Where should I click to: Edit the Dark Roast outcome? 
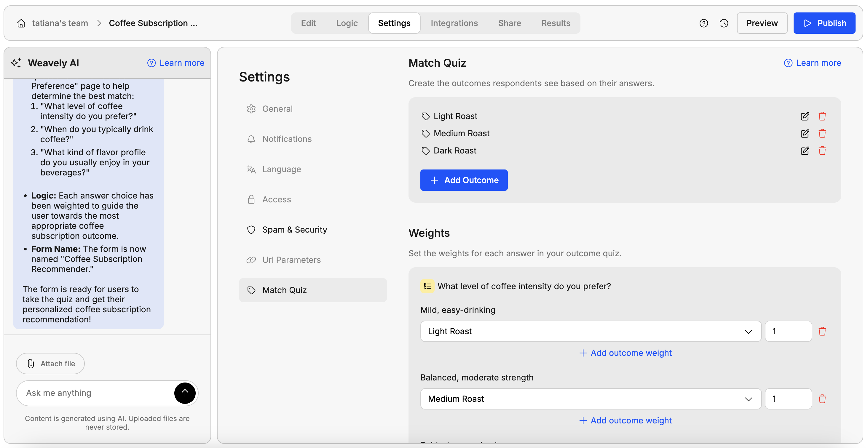pos(805,151)
